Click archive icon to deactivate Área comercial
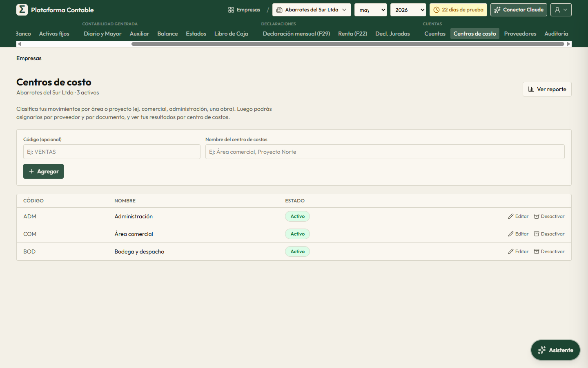 tap(537, 234)
